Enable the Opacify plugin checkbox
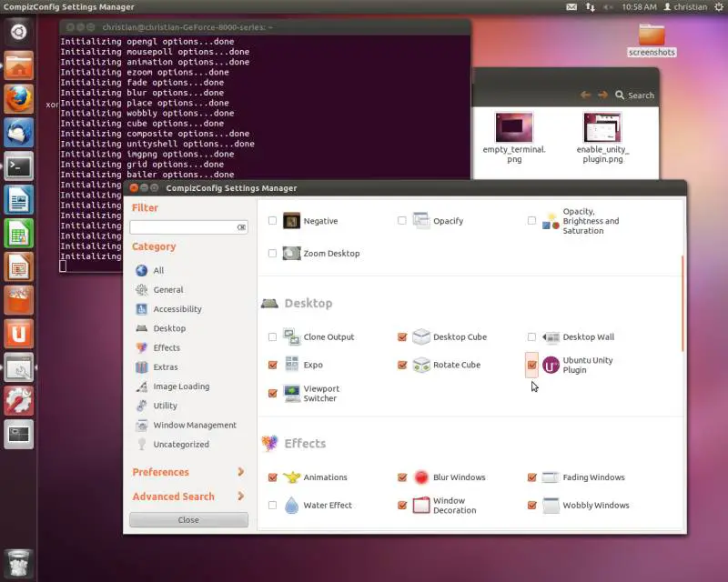The height and width of the screenshot is (582, 728). coord(402,221)
